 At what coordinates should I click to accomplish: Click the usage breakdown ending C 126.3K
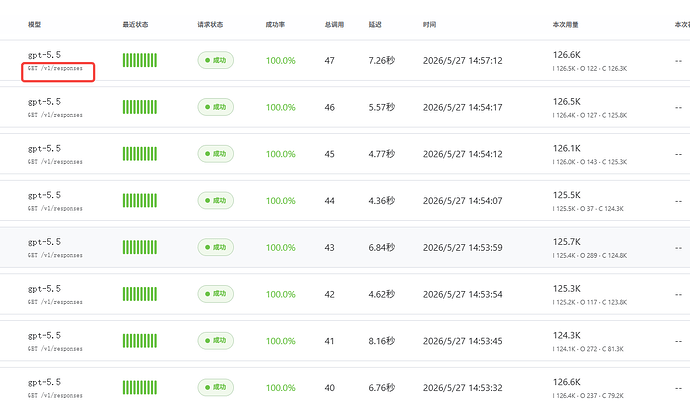[x=590, y=68]
